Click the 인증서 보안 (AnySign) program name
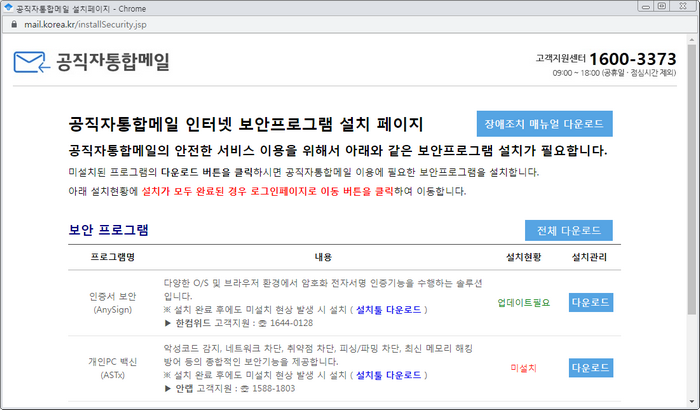The width and height of the screenshot is (700, 410). pyautogui.click(x=112, y=303)
